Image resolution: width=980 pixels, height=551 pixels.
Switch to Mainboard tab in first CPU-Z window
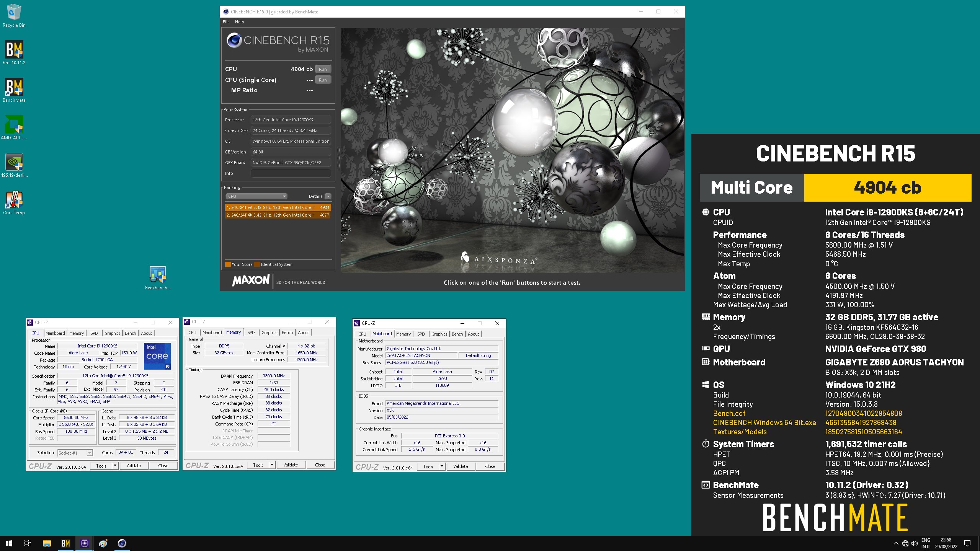point(55,333)
